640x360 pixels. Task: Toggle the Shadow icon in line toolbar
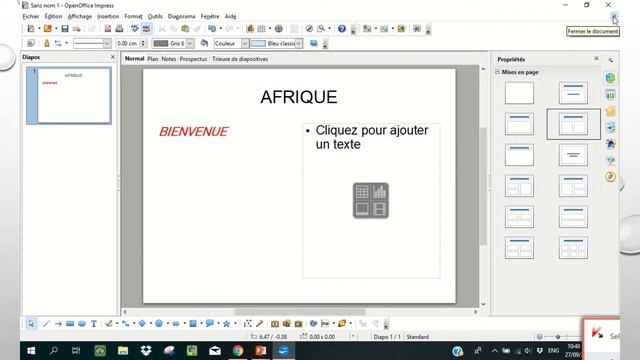pos(313,43)
